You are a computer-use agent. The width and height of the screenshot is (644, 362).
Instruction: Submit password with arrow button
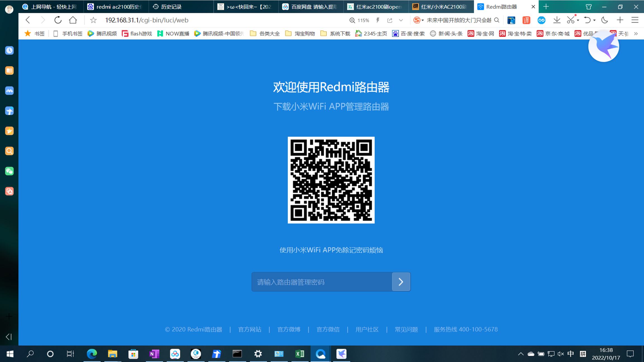point(401,282)
